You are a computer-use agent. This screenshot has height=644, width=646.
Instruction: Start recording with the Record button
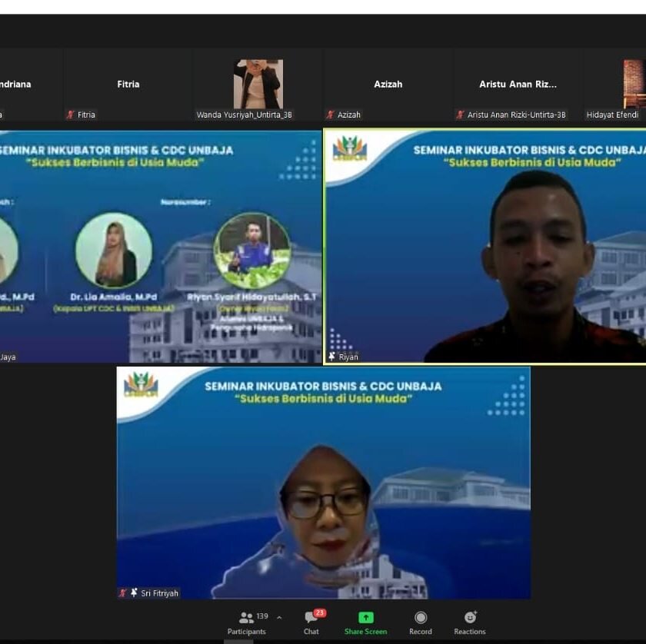point(420,622)
